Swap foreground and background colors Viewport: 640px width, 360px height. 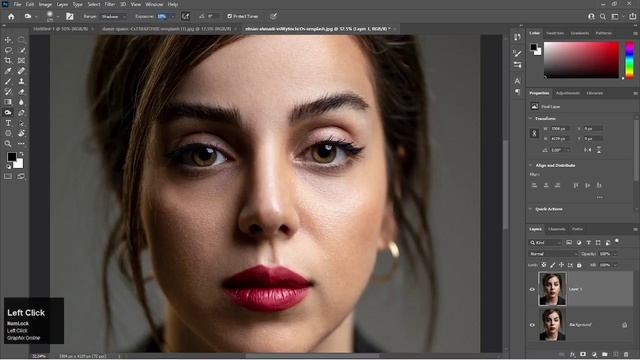click(x=21, y=154)
